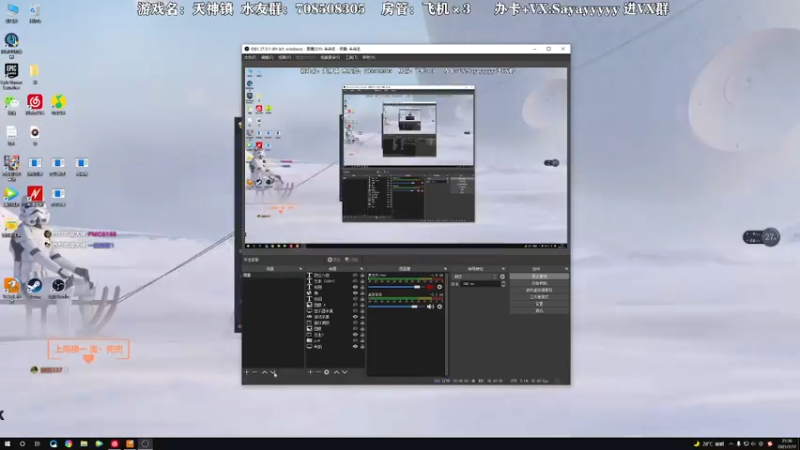Open the scene transition type dropdown
This screenshot has width=800, height=450.
click(x=474, y=277)
